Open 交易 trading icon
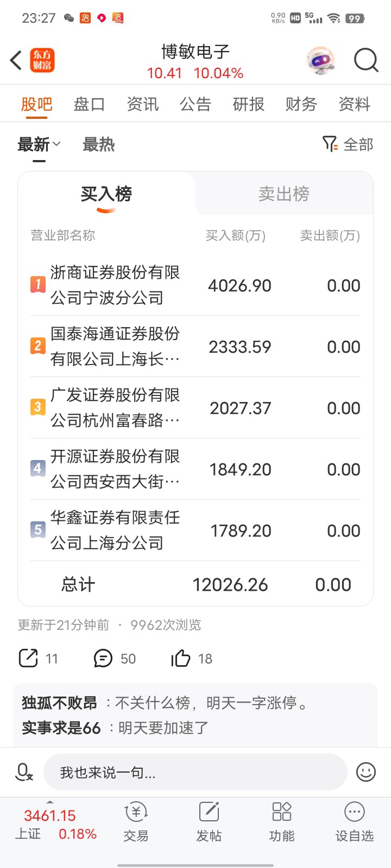The height and width of the screenshot is (868, 391). (136, 822)
